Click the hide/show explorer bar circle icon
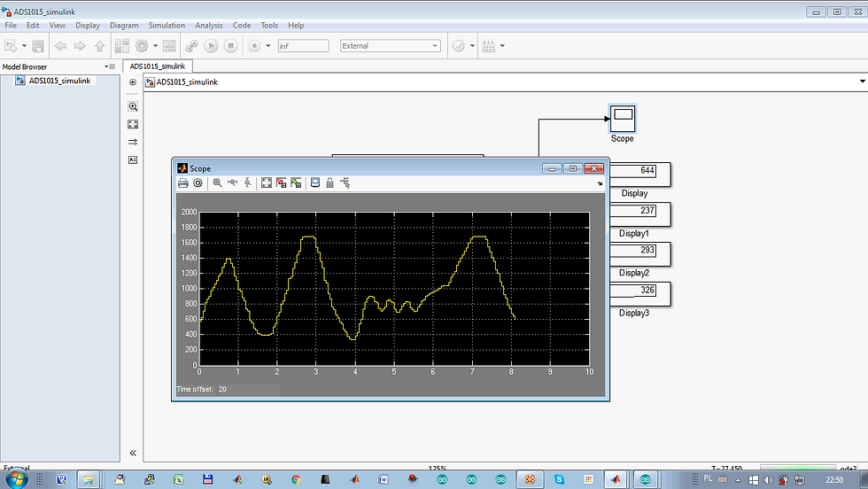 [133, 82]
